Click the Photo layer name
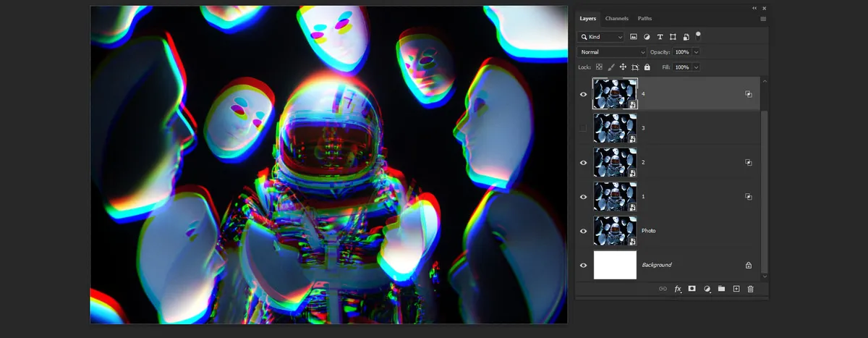Image resolution: width=868 pixels, height=338 pixels. coord(649,231)
